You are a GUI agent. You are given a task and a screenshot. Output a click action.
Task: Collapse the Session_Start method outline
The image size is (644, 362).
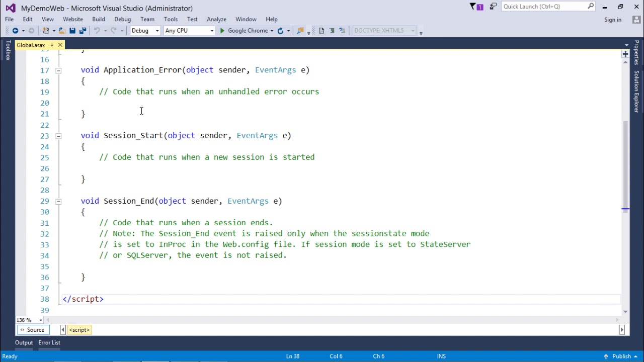58,136
